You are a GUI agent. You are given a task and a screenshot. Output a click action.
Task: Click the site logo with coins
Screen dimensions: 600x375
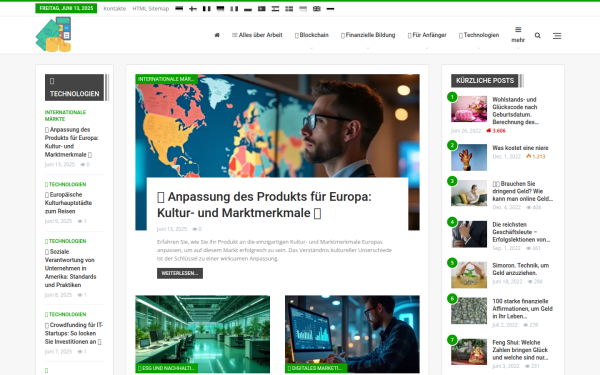53,34
